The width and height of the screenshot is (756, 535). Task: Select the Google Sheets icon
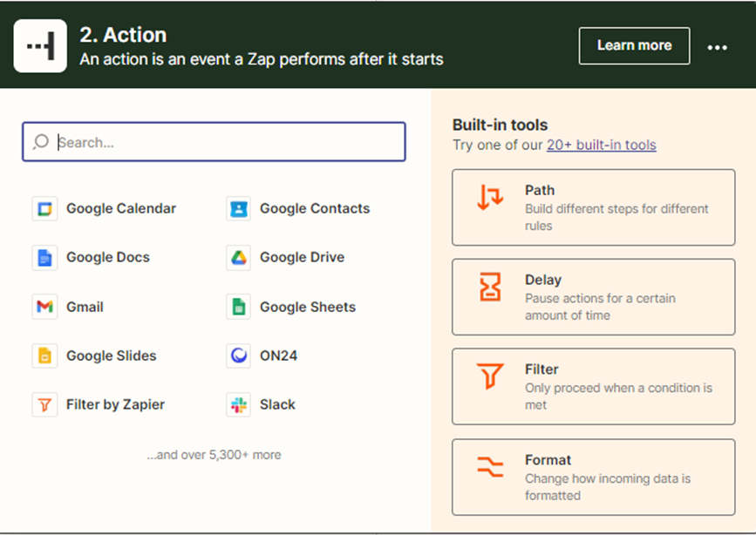238,307
